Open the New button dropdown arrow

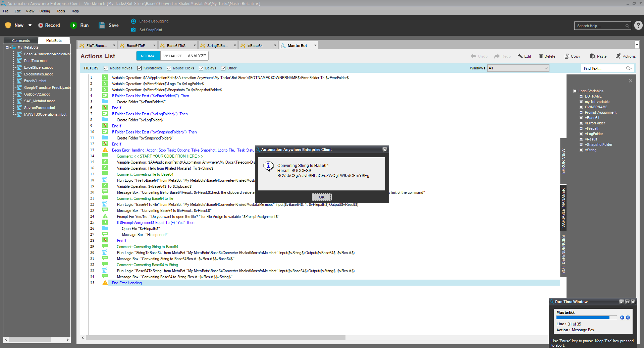click(x=30, y=25)
